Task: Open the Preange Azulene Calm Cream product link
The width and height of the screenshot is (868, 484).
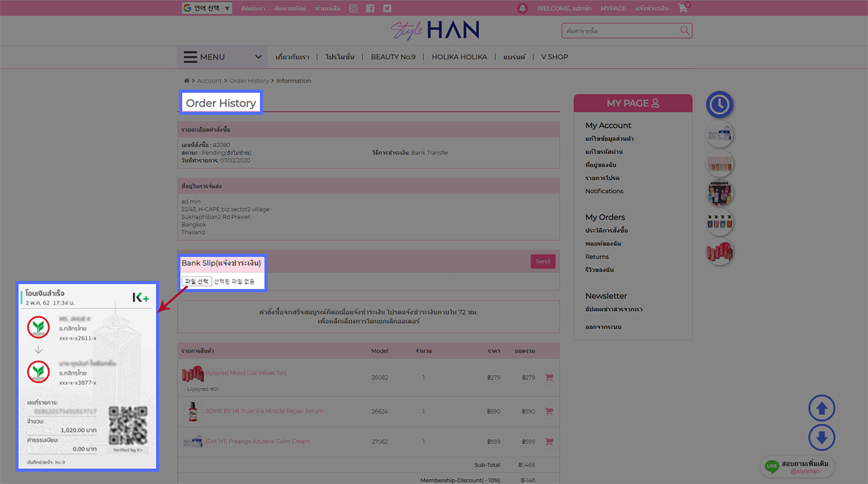Action: 258,441
